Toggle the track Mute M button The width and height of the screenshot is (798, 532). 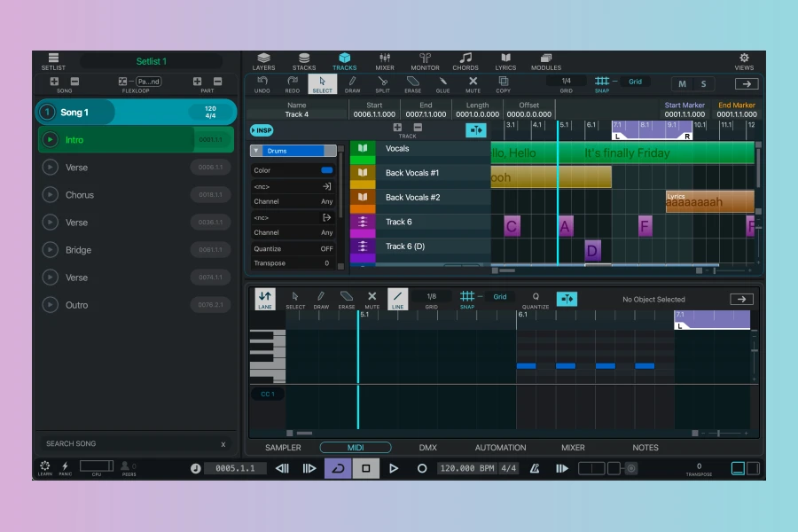coord(682,84)
